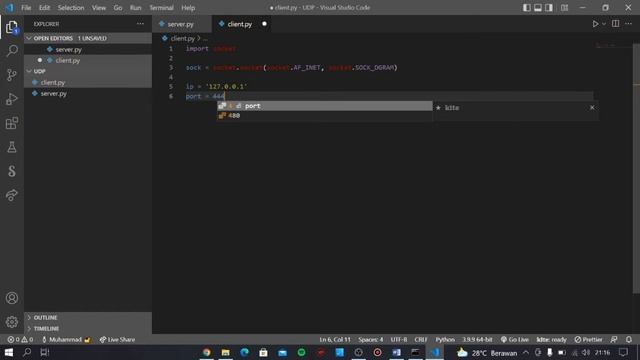
Task: Click the Run Python File play button
Action: (595, 24)
